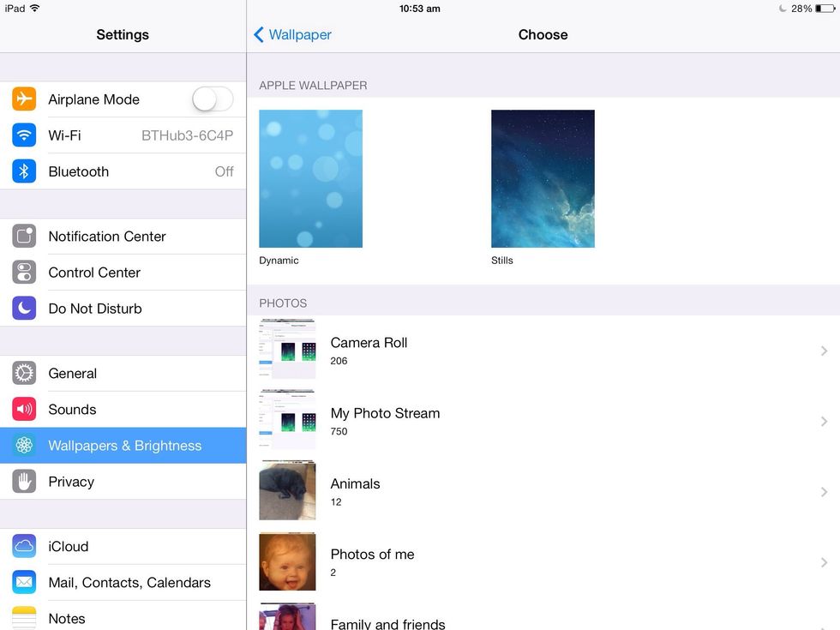Open Notification Center icon
Image resolution: width=840 pixels, height=630 pixels.
click(24, 237)
